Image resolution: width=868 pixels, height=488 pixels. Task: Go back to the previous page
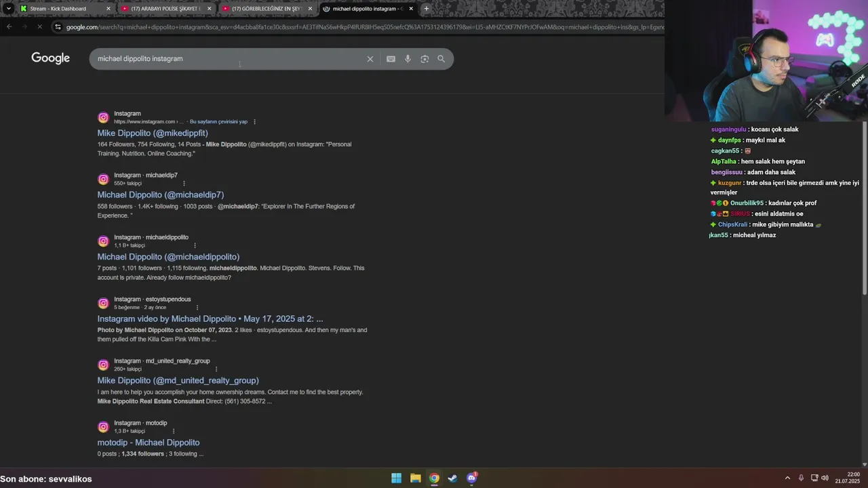pyautogui.click(x=9, y=26)
